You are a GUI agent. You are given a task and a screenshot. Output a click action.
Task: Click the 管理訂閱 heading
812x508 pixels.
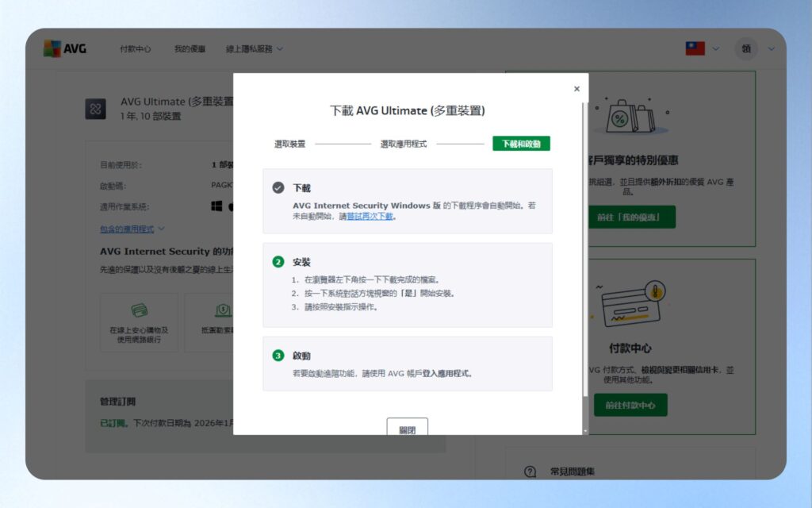click(117, 402)
